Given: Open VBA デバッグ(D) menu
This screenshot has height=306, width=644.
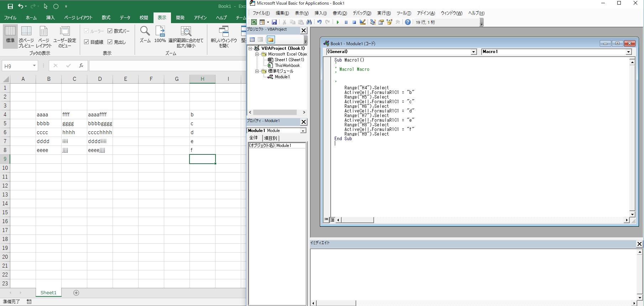Looking at the screenshot, I should tap(362, 13).
